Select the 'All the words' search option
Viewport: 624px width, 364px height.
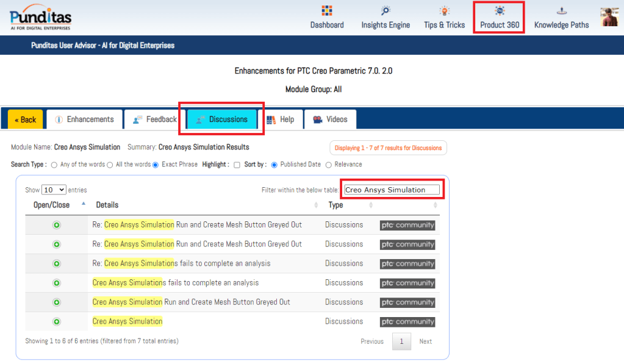tap(110, 165)
